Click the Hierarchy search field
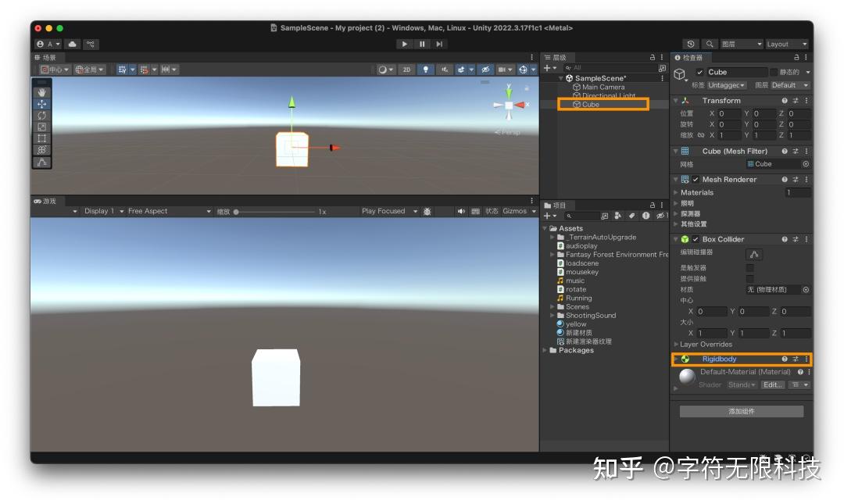 [x=610, y=68]
